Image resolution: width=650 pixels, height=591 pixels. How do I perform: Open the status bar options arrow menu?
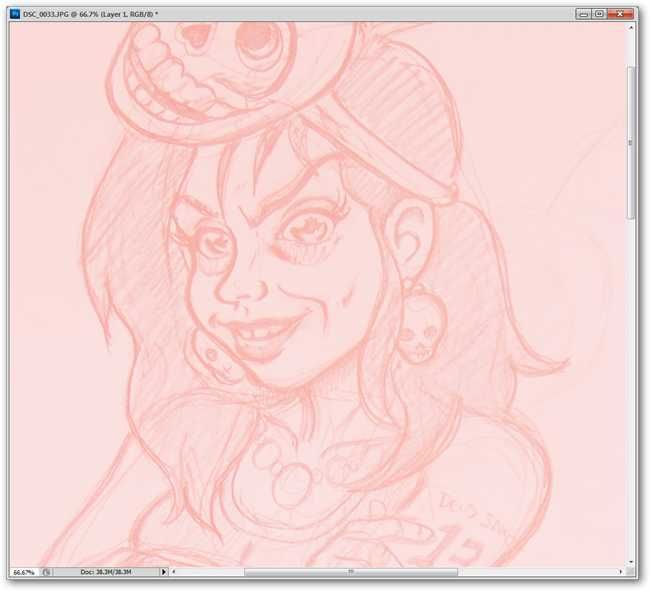click(164, 572)
